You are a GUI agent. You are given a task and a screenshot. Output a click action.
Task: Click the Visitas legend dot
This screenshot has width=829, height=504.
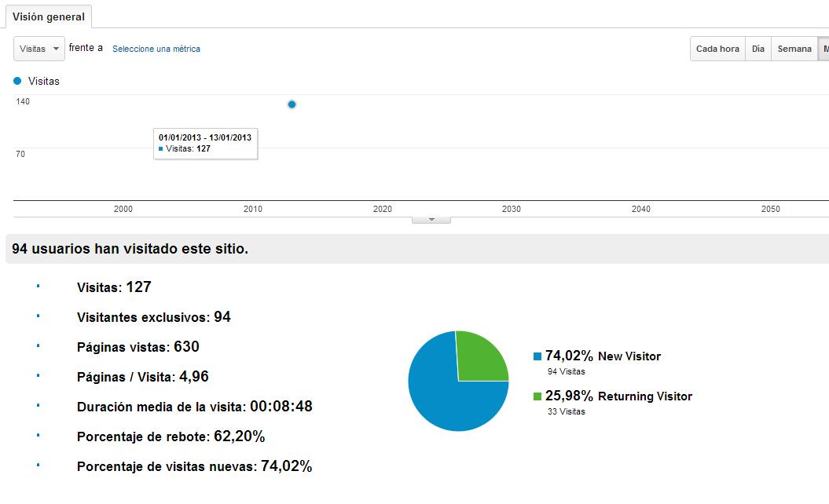[17, 81]
